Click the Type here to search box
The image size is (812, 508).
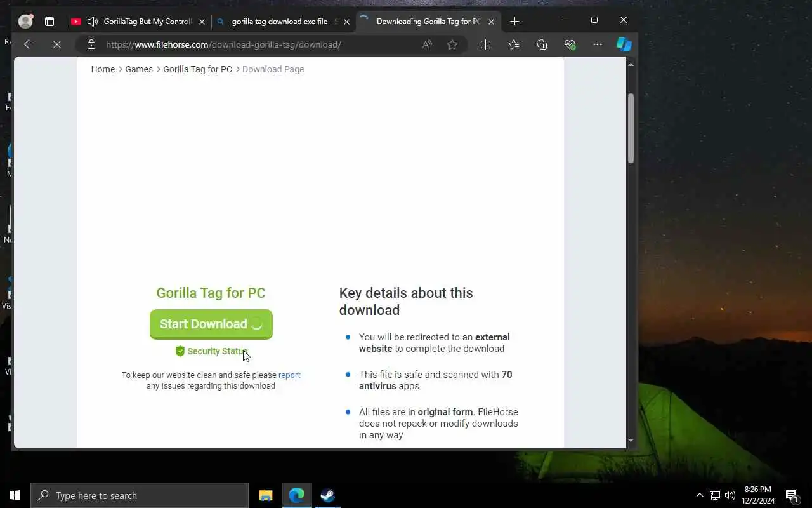click(x=140, y=495)
